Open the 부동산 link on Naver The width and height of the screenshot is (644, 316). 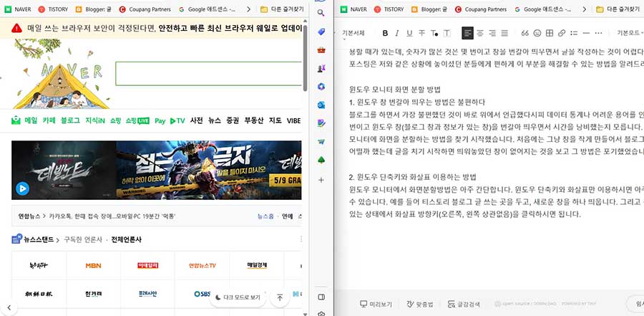(254, 120)
